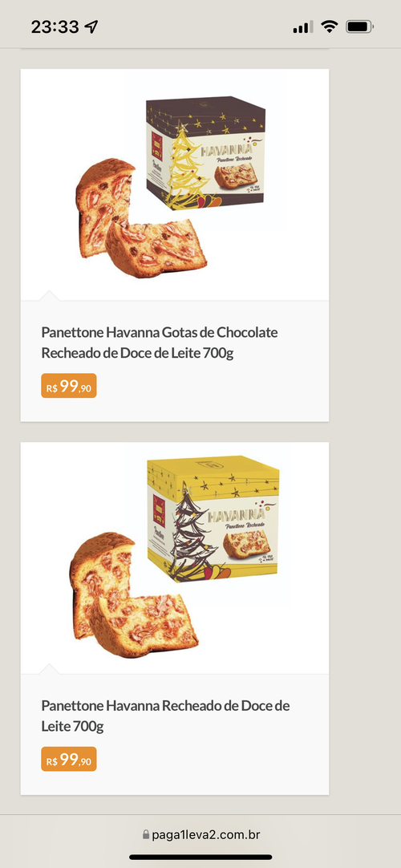Image resolution: width=401 pixels, height=868 pixels.
Task: Select the yellow Havanna panettone box image
Action: (213, 519)
